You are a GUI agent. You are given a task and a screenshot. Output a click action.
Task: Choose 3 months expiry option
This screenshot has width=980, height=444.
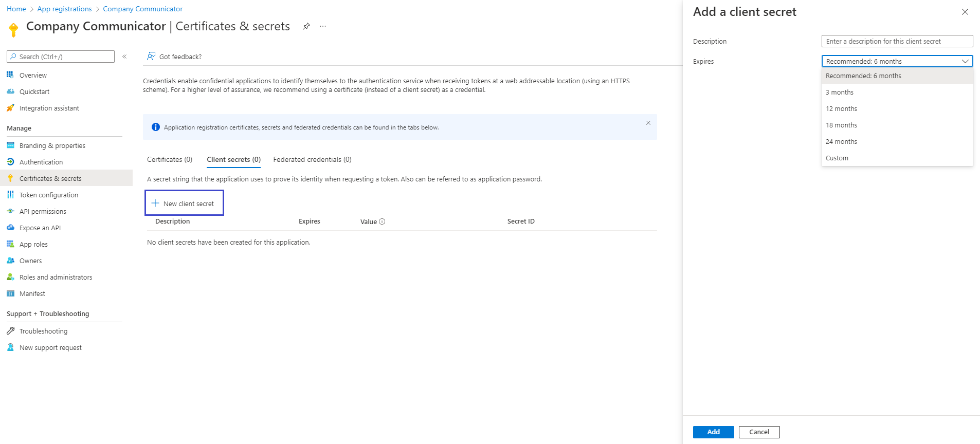897,92
